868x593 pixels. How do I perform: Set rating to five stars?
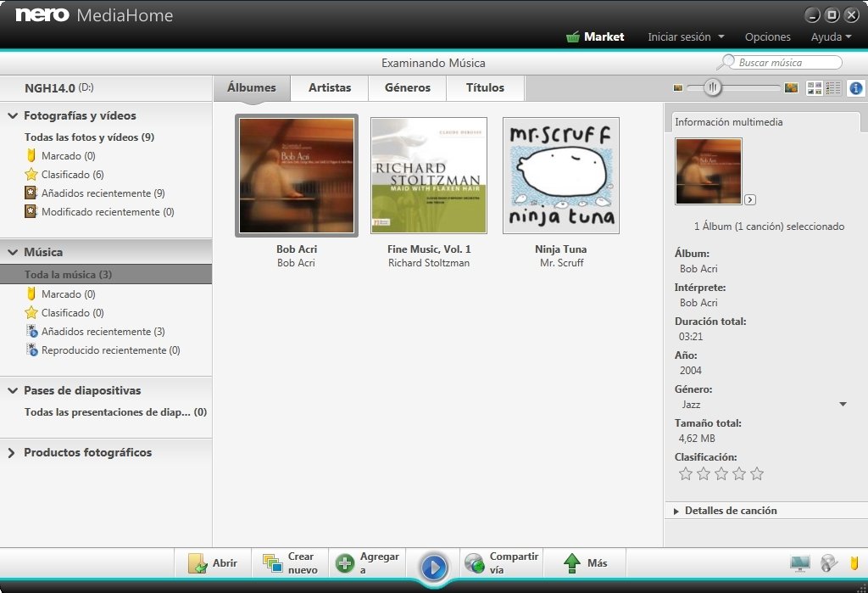point(757,473)
